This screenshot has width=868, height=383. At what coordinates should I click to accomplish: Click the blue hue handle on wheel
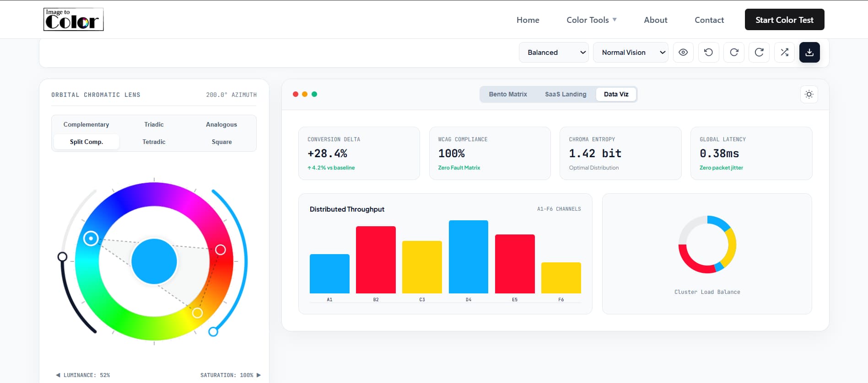tap(91, 238)
